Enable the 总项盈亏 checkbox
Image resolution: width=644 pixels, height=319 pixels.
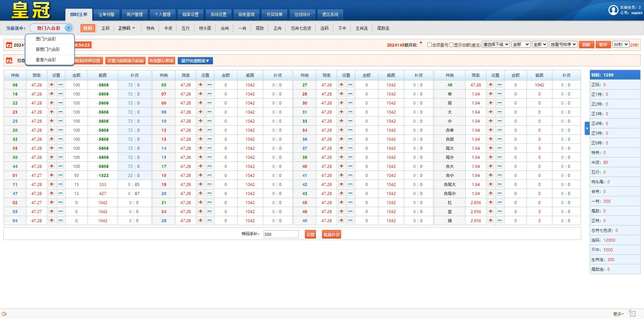429,45
